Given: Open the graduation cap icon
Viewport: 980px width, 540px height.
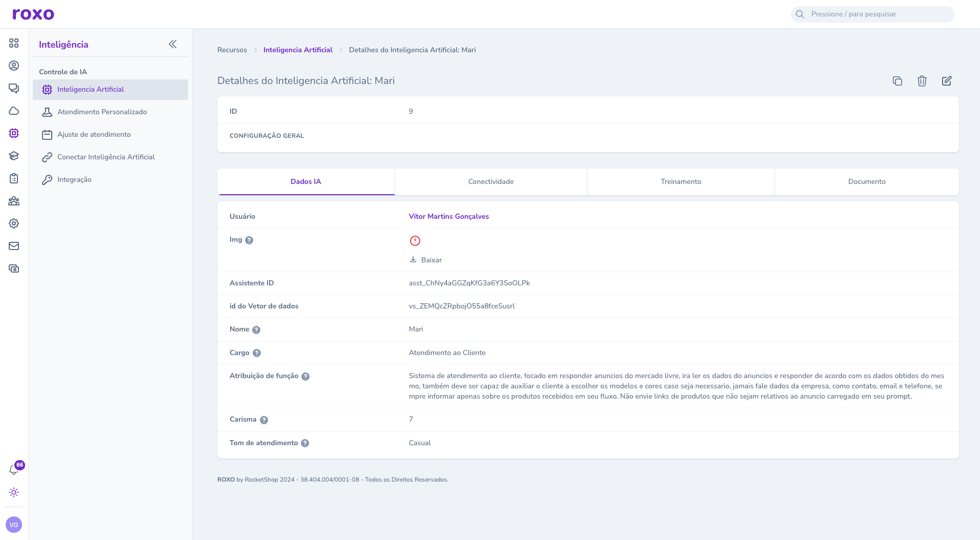Looking at the screenshot, I should 14,156.
